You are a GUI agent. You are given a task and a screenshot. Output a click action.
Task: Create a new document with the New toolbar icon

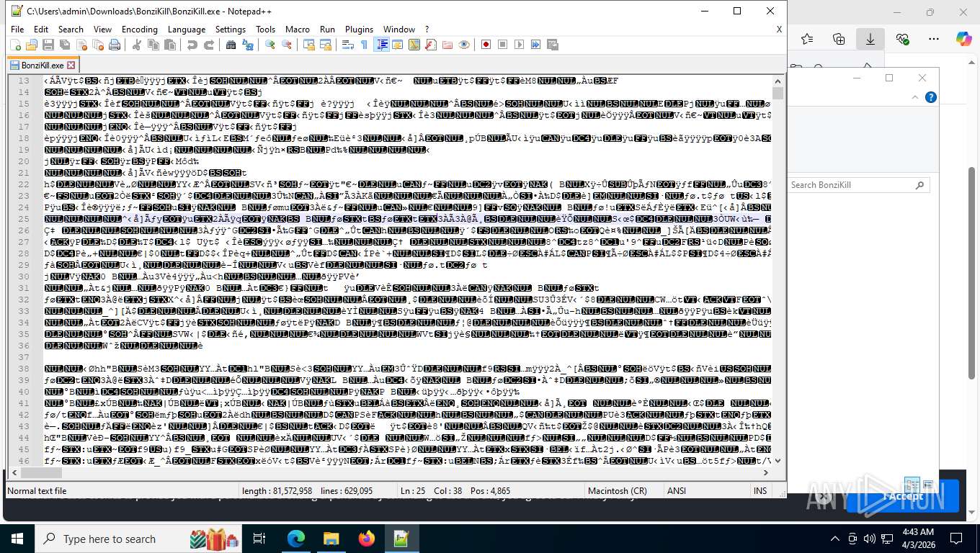point(16,45)
